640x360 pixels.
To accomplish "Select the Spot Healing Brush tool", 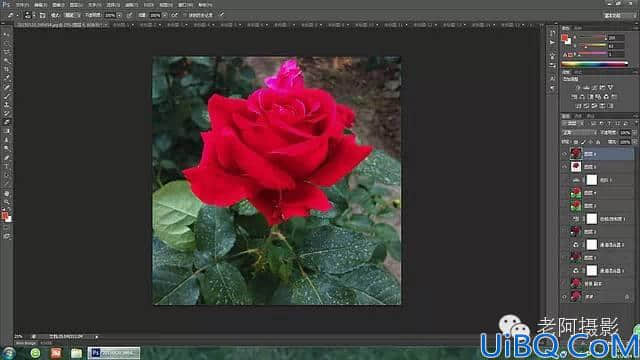I will 7,87.
